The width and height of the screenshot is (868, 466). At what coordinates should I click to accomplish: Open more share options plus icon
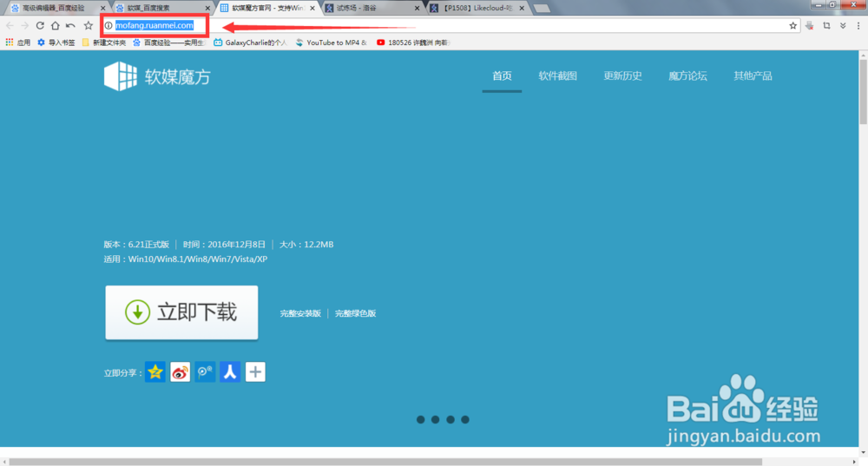coord(255,372)
